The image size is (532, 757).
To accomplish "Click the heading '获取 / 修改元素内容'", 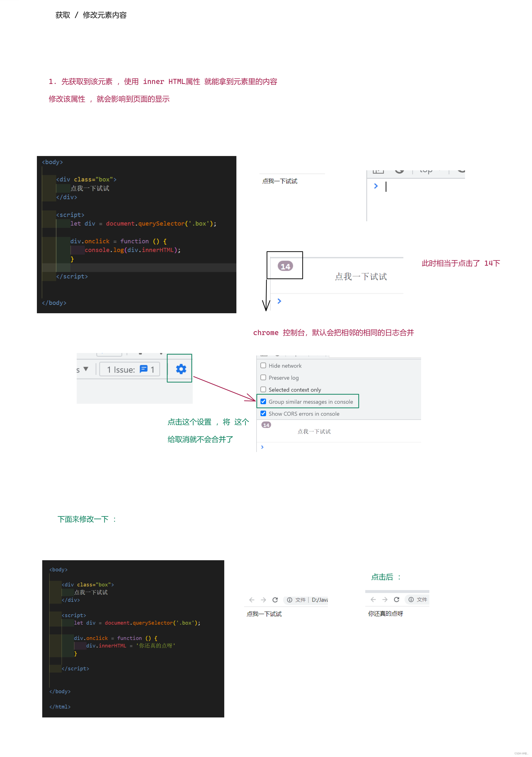I will (91, 15).
